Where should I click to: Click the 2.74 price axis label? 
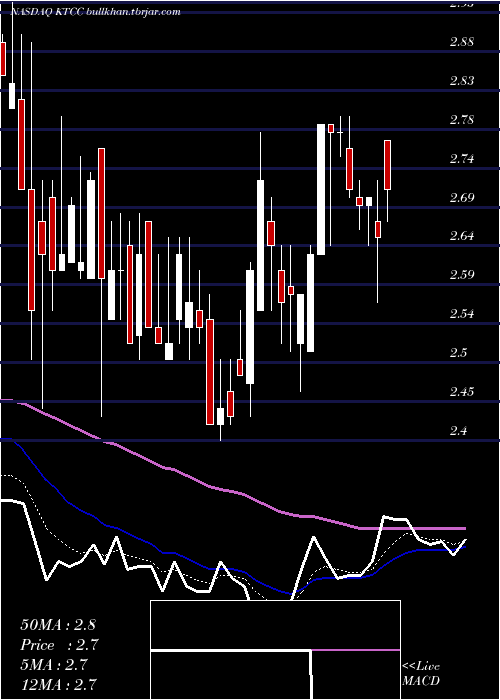[x=462, y=158]
